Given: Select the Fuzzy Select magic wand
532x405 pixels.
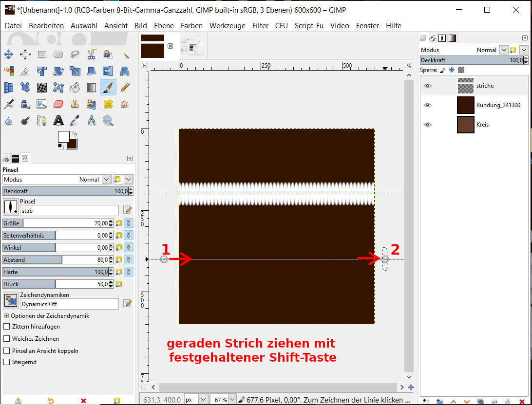Looking at the screenshot, I should click(125, 54).
